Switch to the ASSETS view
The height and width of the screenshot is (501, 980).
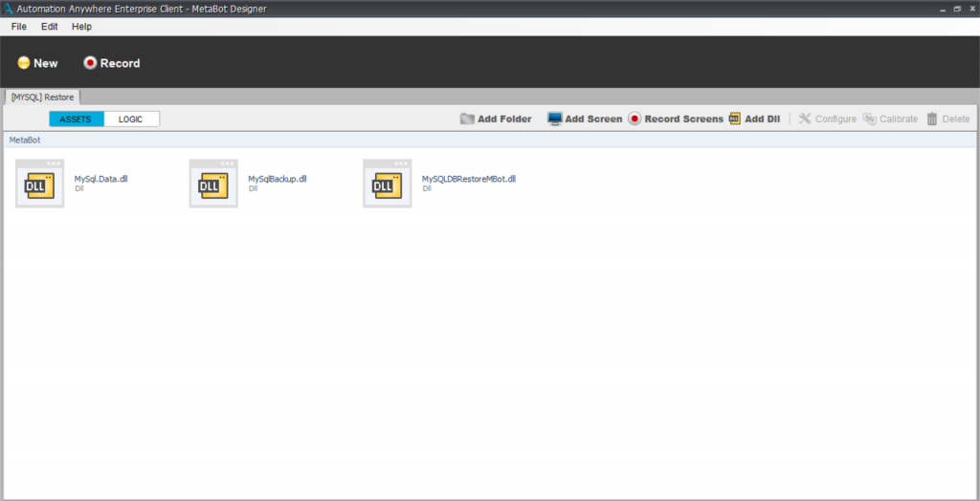pyautogui.click(x=77, y=119)
